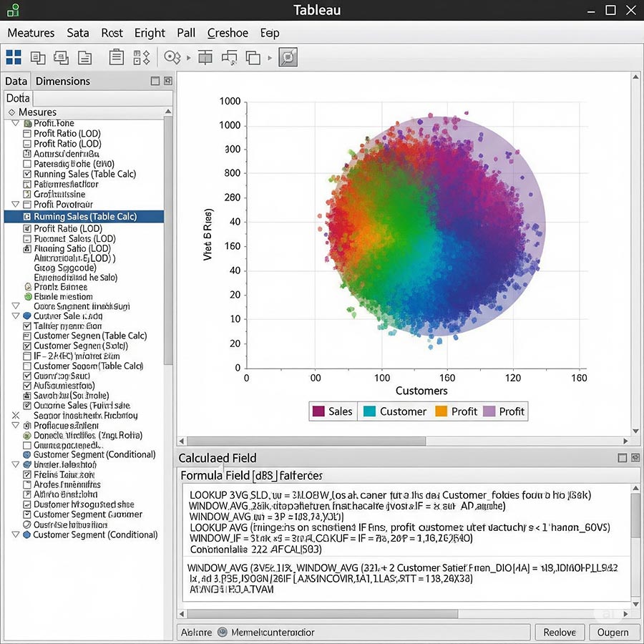Click small arrow after overlapping squares icon
Screen dimensions: 644x644
coord(270,58)
